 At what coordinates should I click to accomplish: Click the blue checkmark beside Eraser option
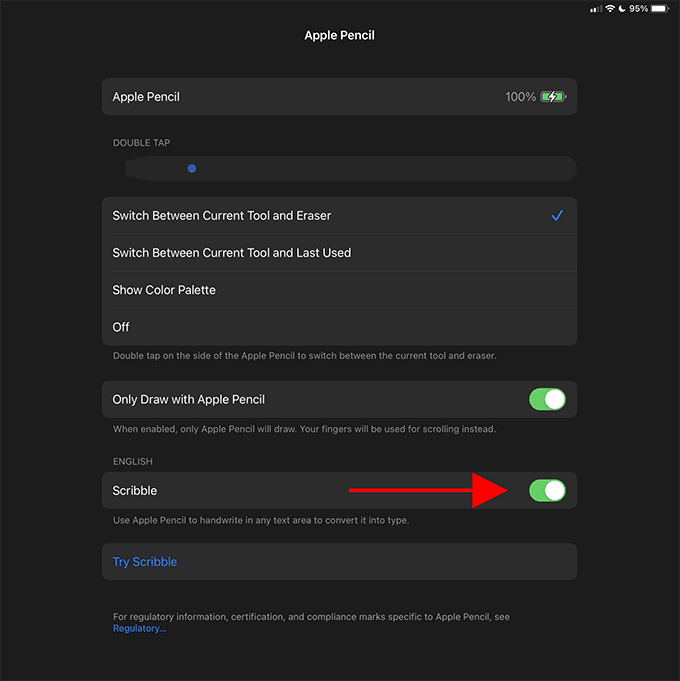pyautogui.click(x=557, y=215)
